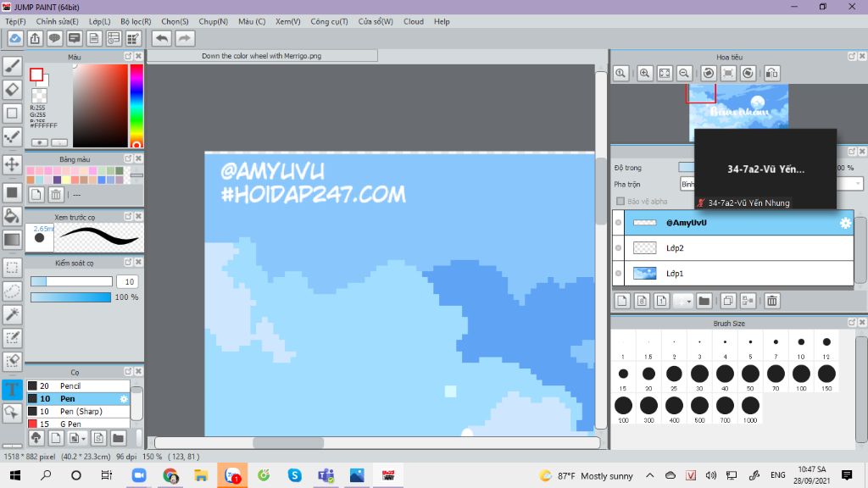Edit the brush size value field

coord(128,281)
